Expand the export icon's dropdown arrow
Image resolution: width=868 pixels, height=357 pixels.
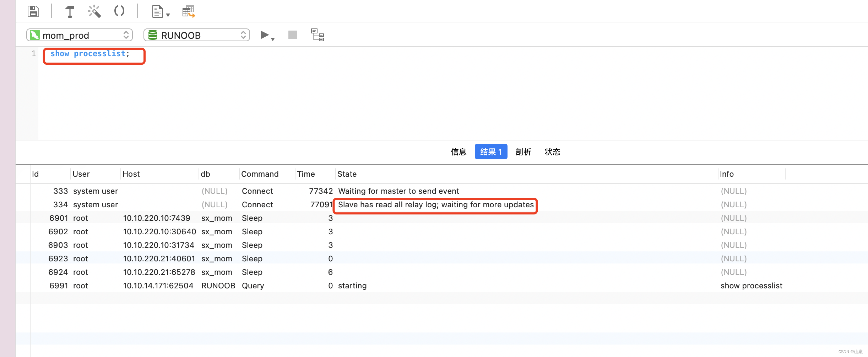pyautogui.click(x=168, y=15)
